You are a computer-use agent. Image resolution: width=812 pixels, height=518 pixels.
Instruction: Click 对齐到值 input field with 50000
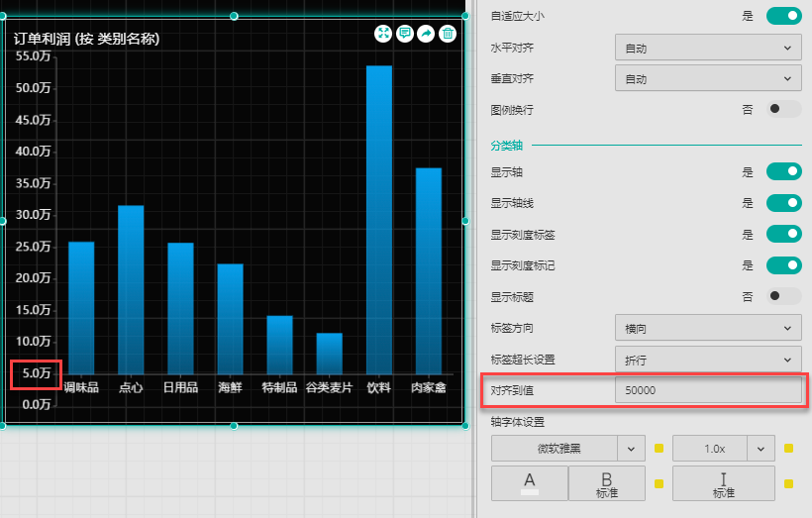click(x=708, y=390)
